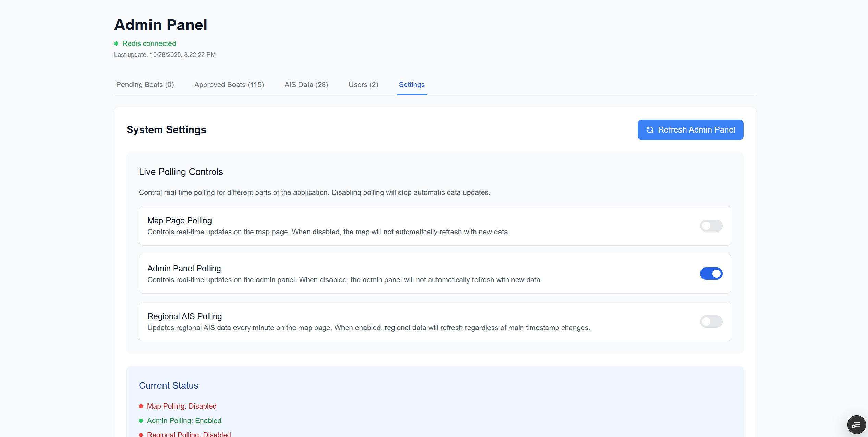Click the Redis connected status text
Screen dimensions: 868x437
[x=149, y=43]
